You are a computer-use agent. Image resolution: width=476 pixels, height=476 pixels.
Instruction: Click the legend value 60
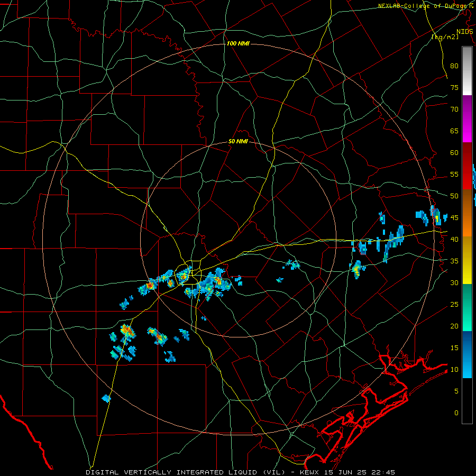click(x=454, y=153)
